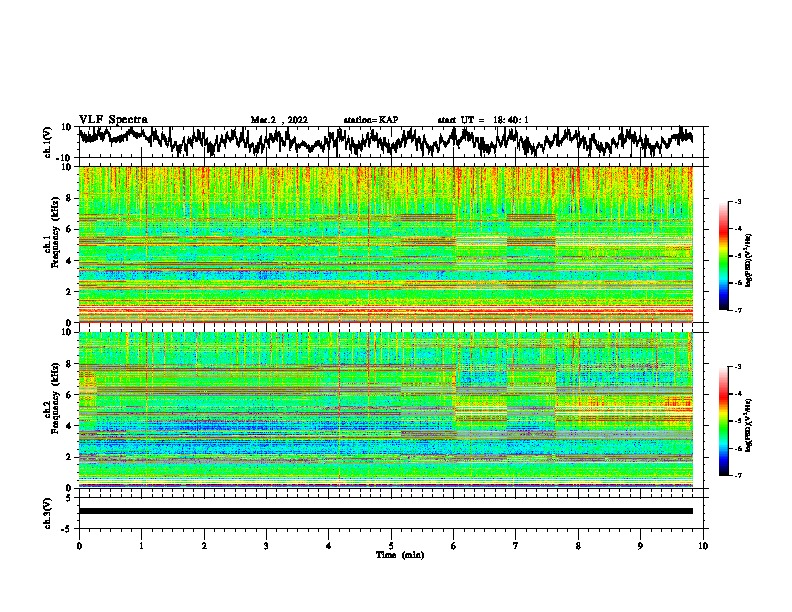
Task: Click time axis tick label "6"
Action: click(x=454, y=546)
